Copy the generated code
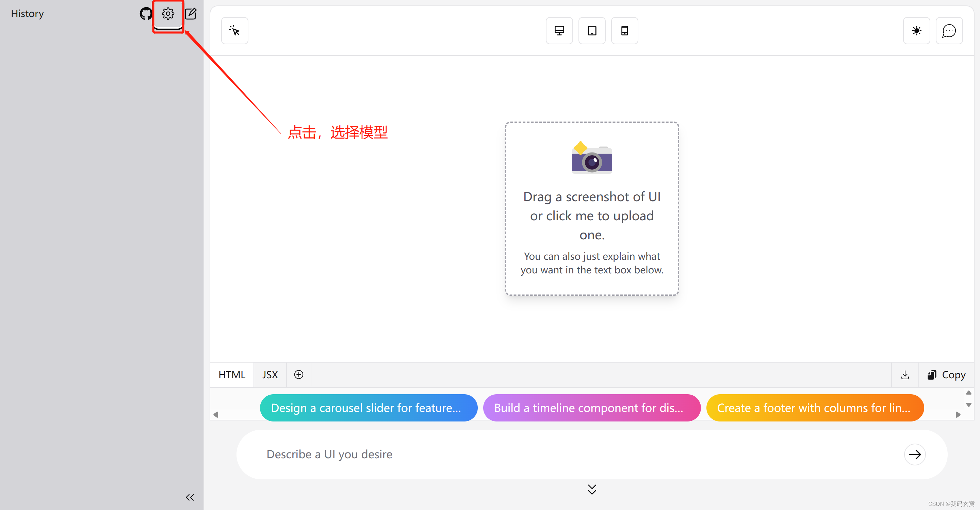The width and height of the screenshot is (980, 510). click(946, 375)
